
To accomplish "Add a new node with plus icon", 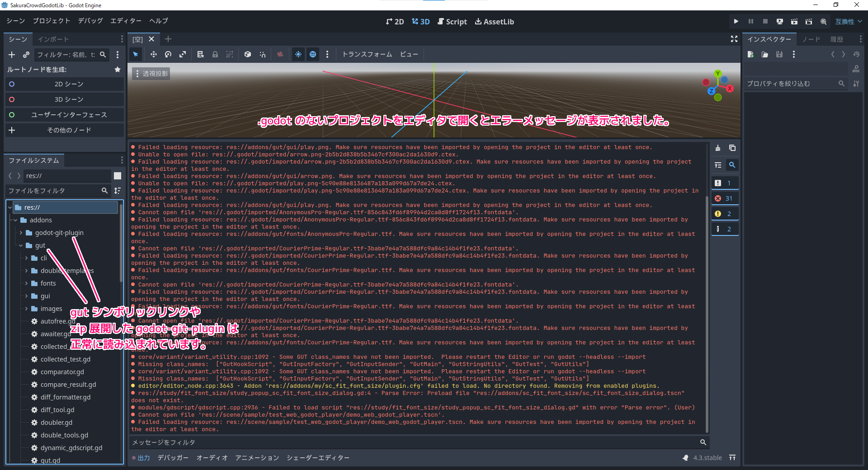I will coord(12,55).
